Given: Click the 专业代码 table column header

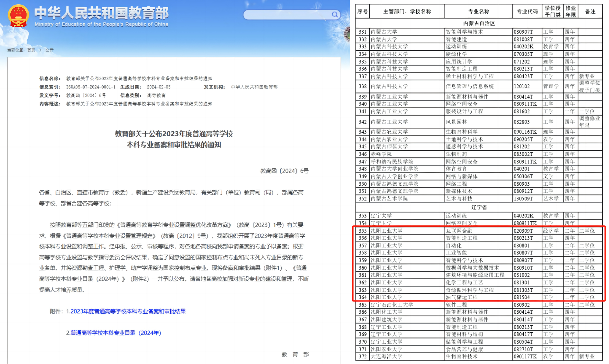Looking at the screenshot, I should coord(527,12).
